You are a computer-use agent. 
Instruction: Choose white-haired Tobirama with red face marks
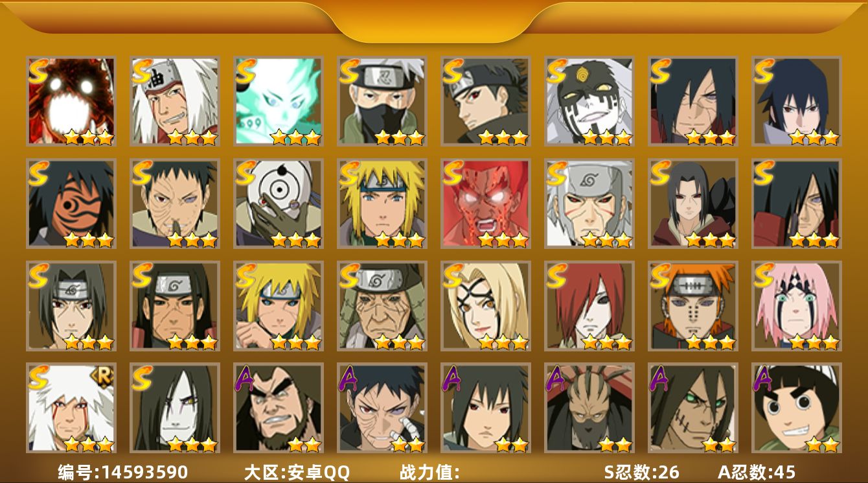click(589, 204)
